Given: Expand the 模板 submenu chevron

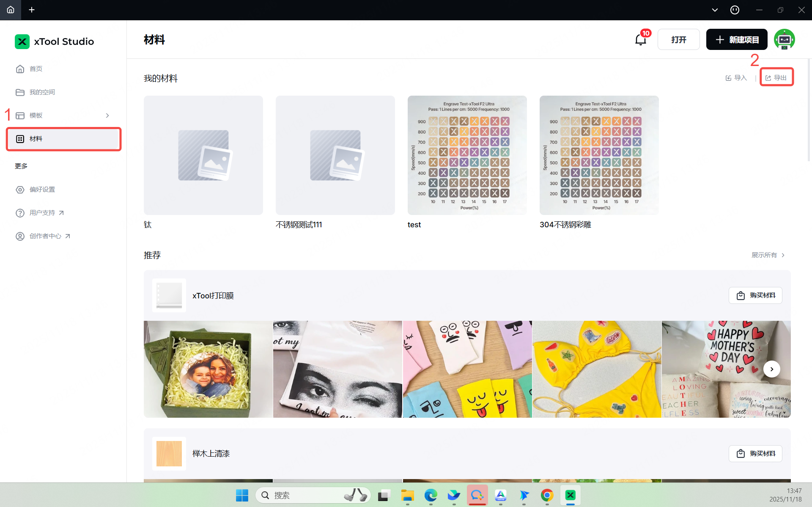Looking at the screenshot, I should 107,116.
